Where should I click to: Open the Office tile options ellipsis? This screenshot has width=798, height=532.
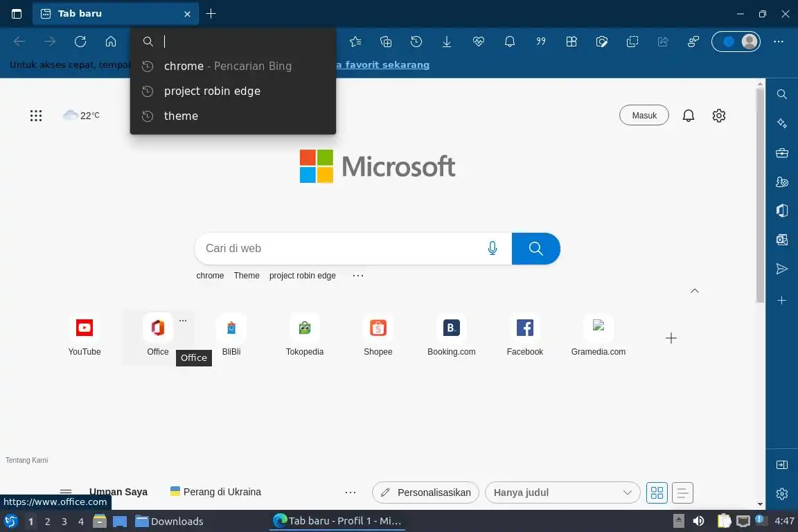click(x=183, y=321)
